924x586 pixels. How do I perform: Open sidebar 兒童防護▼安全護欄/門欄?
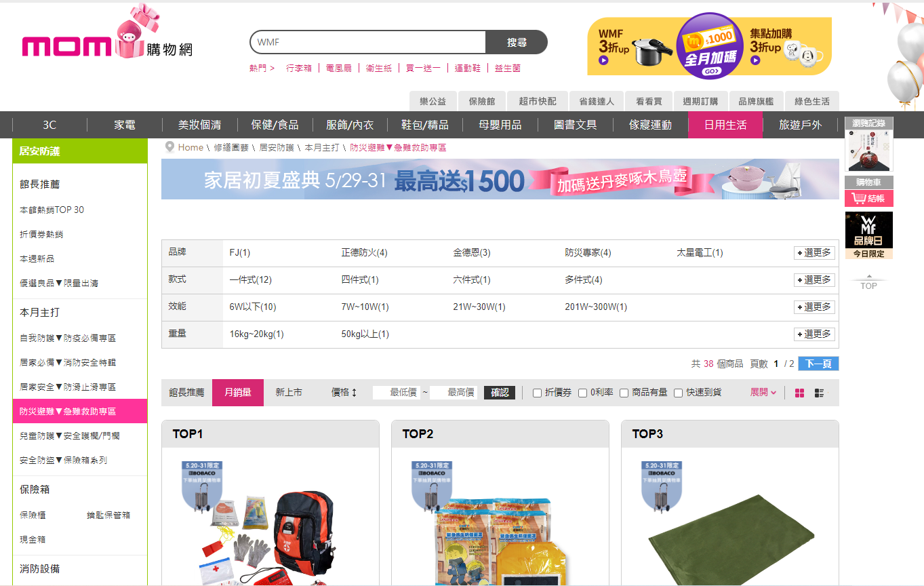click(x=70, y=435)
